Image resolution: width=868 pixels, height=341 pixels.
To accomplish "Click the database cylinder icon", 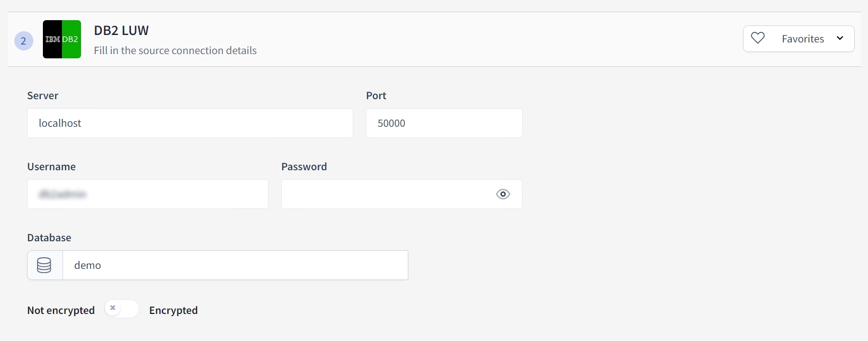I will click(44, 265).
